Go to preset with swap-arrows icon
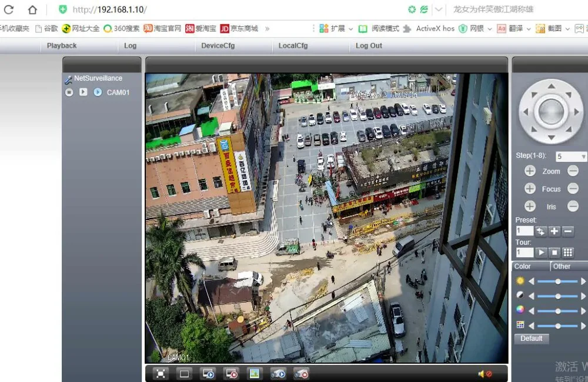The height and width of the screenshot is (382, 588). [540, 231]
